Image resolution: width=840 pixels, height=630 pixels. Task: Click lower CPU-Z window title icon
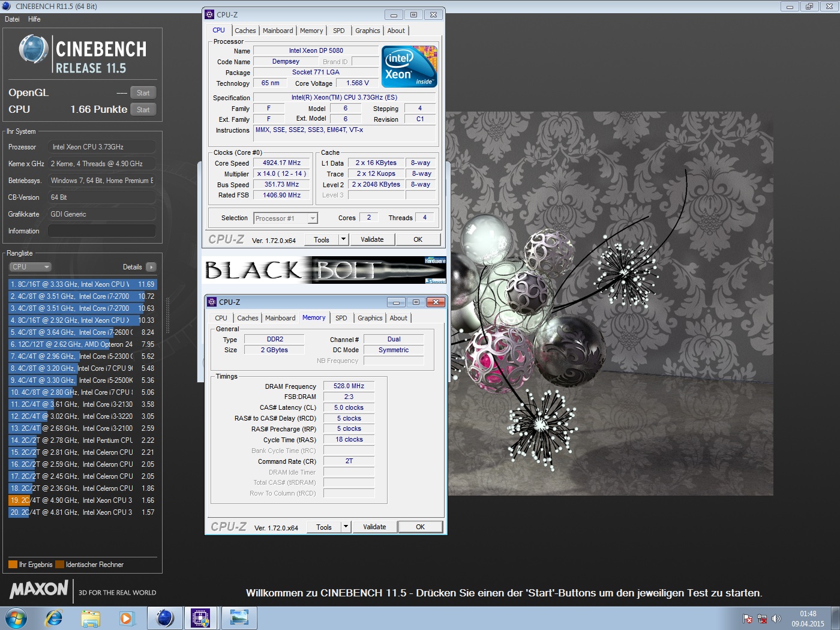(212, 302)
